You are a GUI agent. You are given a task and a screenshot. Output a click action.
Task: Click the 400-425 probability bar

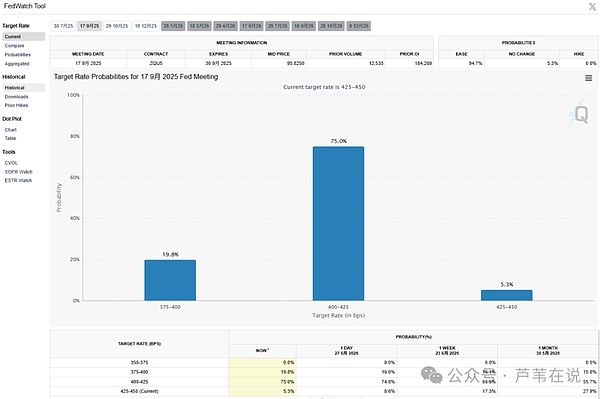338,223
